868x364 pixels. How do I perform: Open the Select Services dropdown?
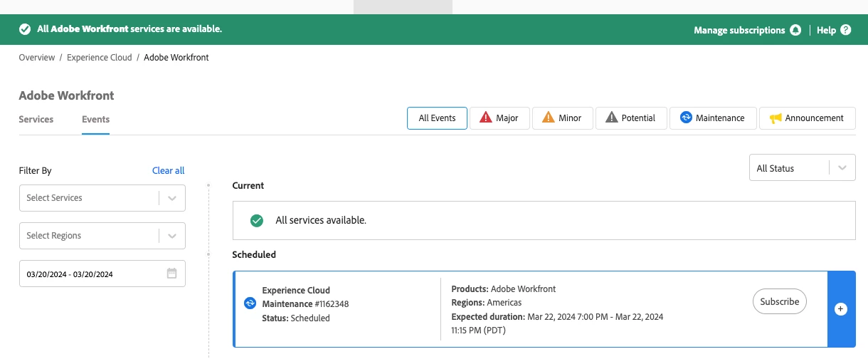102,198
